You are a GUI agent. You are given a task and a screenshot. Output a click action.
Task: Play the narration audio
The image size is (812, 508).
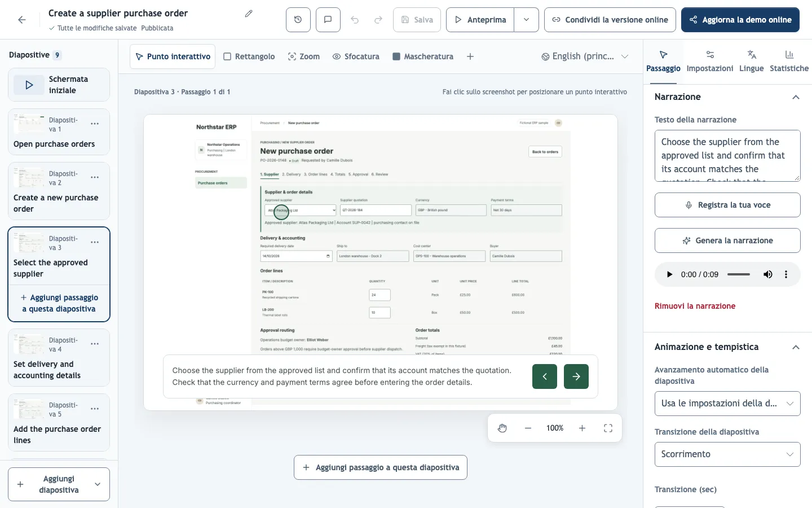pos(669,274)
